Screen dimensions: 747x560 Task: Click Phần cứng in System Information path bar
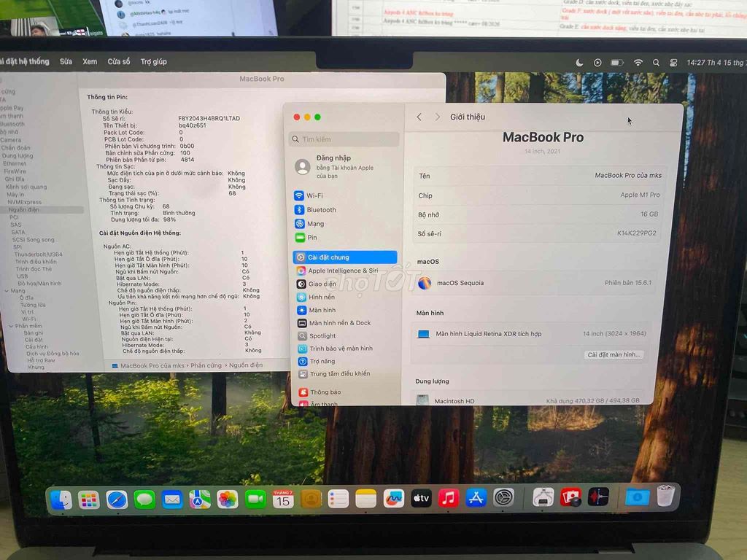pyautogui.click(x=206, y=365)
